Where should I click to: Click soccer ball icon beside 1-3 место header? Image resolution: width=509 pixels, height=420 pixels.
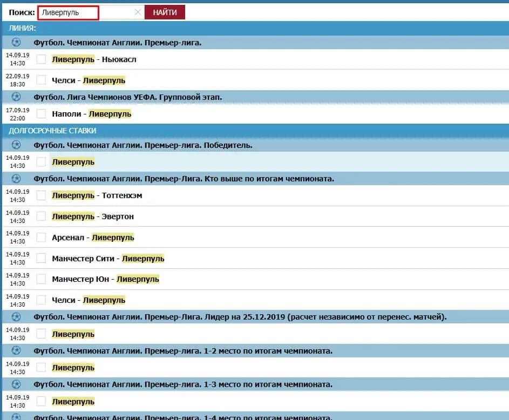tap(16, 384)
